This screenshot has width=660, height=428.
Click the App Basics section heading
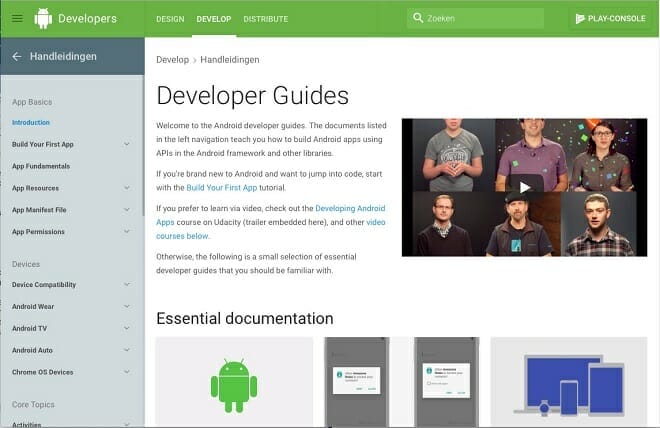tap(32, 102)
